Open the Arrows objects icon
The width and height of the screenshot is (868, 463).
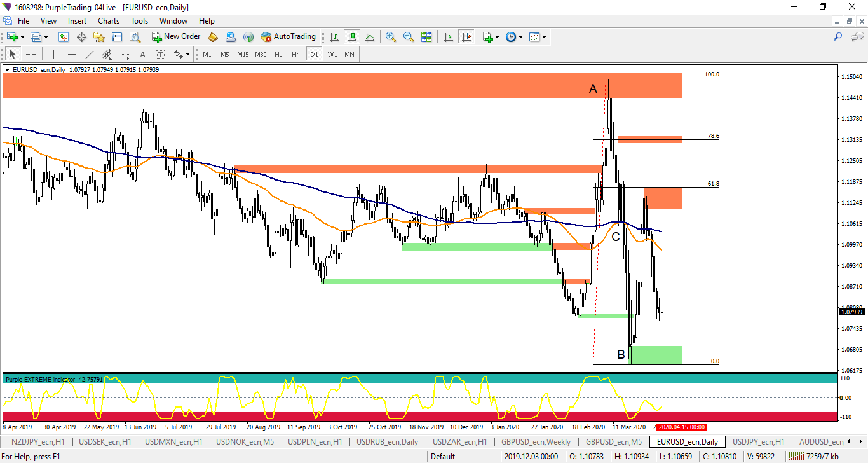tap(178, 54)
